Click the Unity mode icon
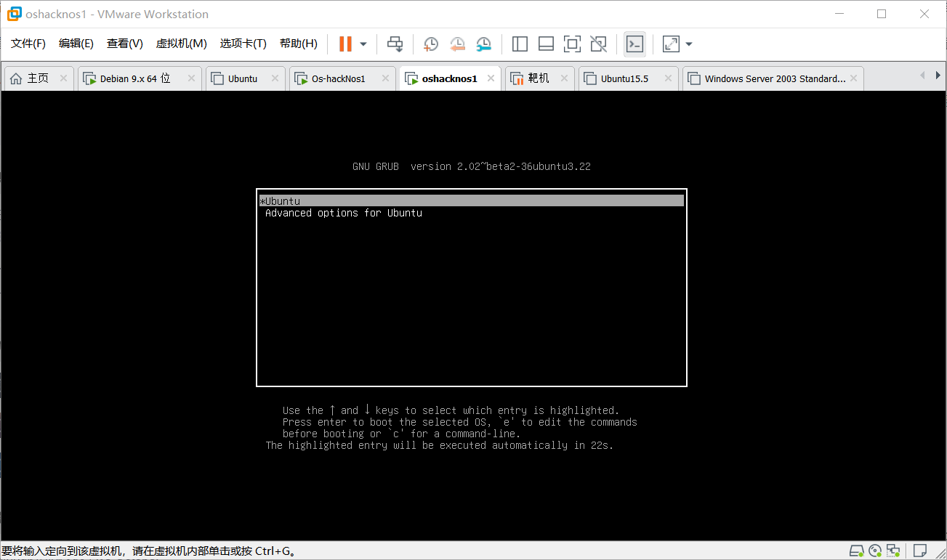 point(598,44)
